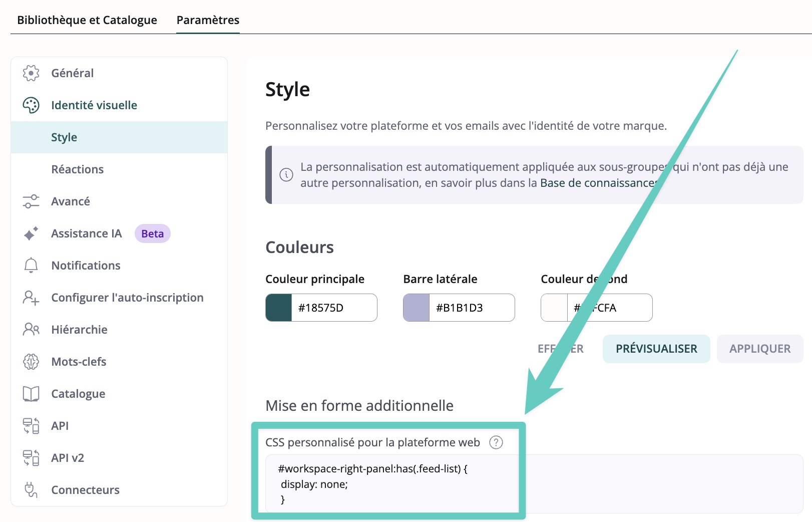
Task: Click the Barre latérale hex input field
Action: 471,308
